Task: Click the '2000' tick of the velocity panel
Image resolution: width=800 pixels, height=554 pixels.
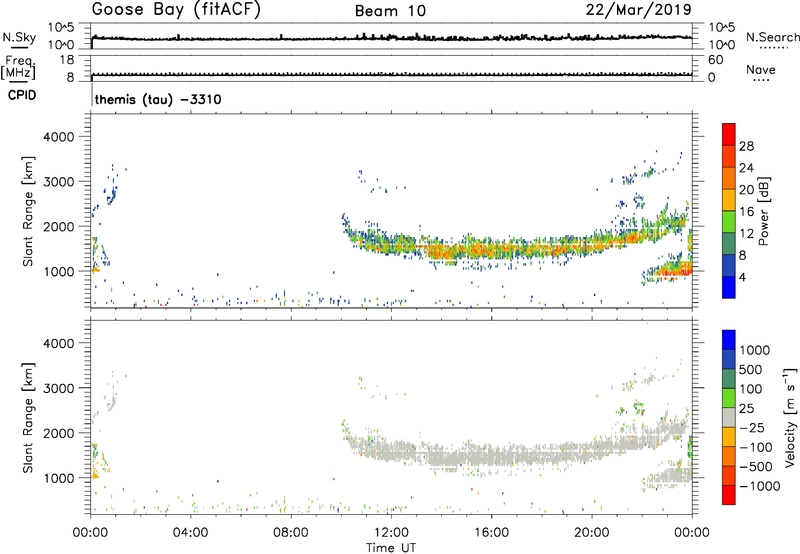Action: click(x=58, y=433)
